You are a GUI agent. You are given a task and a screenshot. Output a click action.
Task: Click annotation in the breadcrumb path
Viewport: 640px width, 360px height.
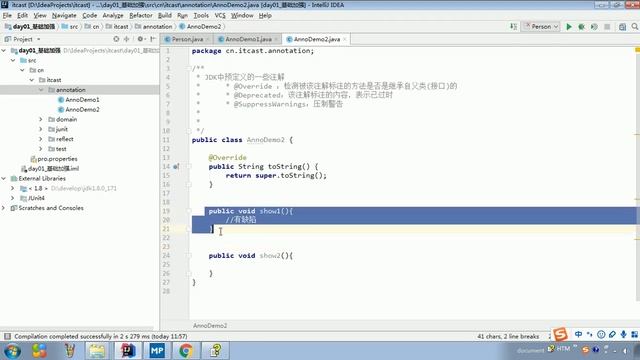(157, 27)
